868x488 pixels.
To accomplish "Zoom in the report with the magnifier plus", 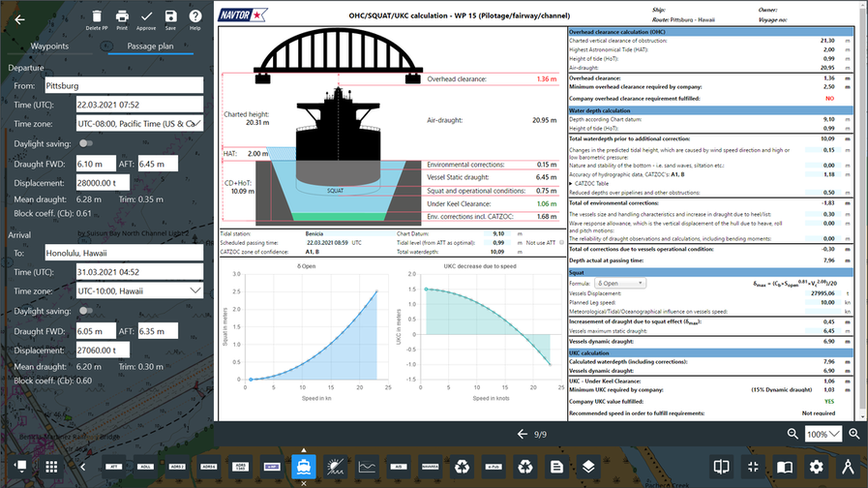I will pyautogui.click(x=854, y=435).
